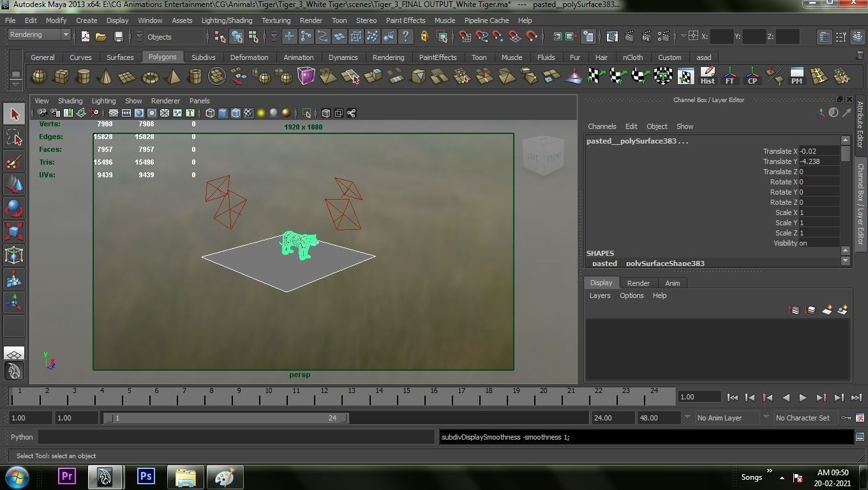Go to end of playback range
The width and height of the screenshot is (868, 490).
coord(857,397)
